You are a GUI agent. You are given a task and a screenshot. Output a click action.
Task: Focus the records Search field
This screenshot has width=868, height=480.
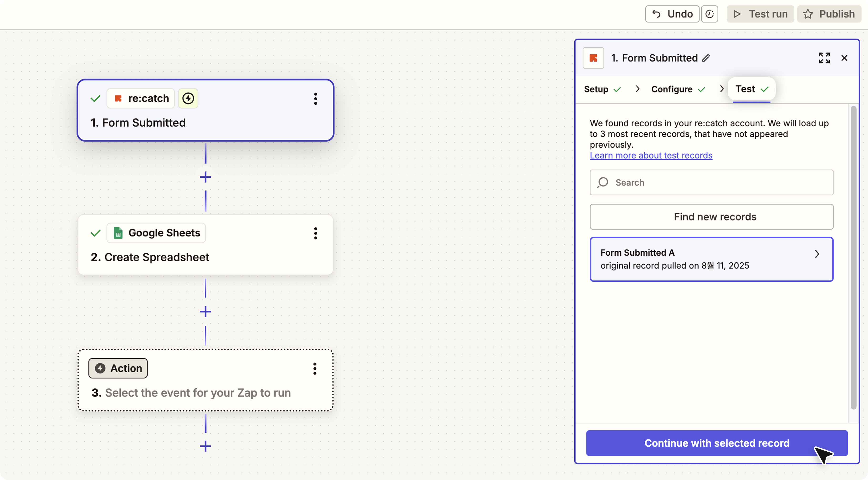point(711,182)
